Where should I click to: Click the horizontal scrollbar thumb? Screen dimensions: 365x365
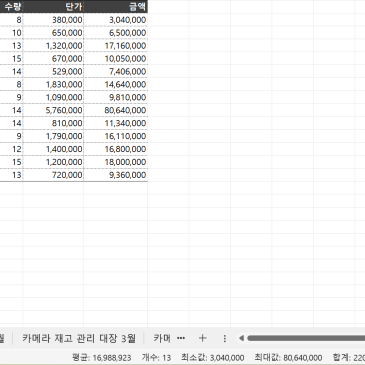click(306, 338)
